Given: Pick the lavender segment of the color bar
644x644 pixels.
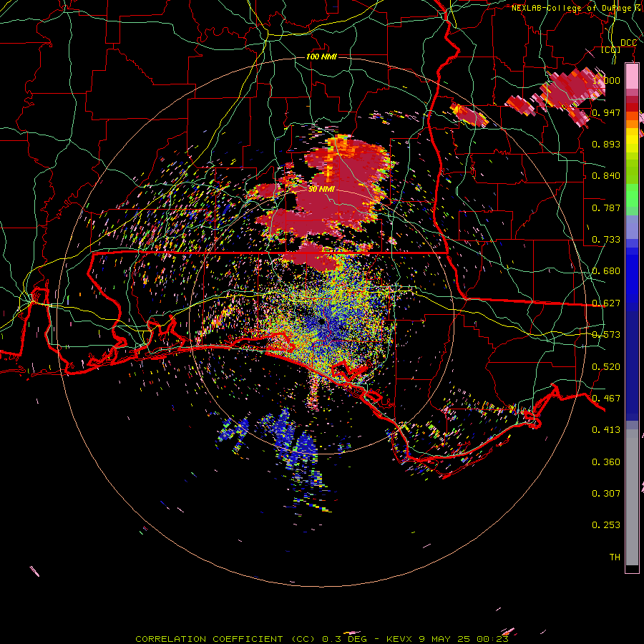Looking at the screenshot, I should pyautogui.click(x=632, y=227).
